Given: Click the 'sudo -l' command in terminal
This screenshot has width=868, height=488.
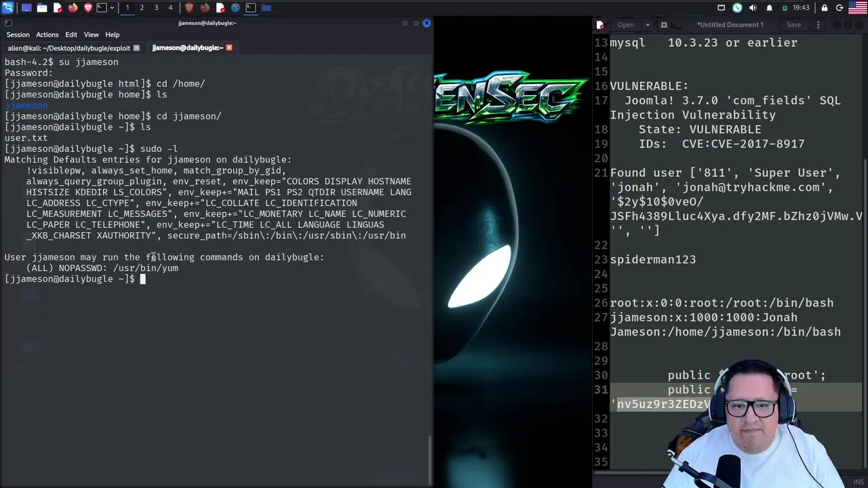Looking at the screenshot, I should [159, 149].
